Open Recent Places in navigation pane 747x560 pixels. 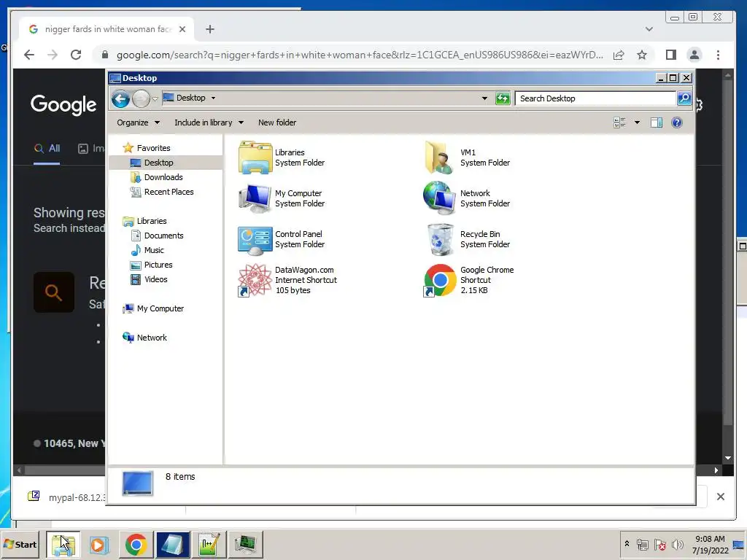pyautogui.click(x=169, y=192)
